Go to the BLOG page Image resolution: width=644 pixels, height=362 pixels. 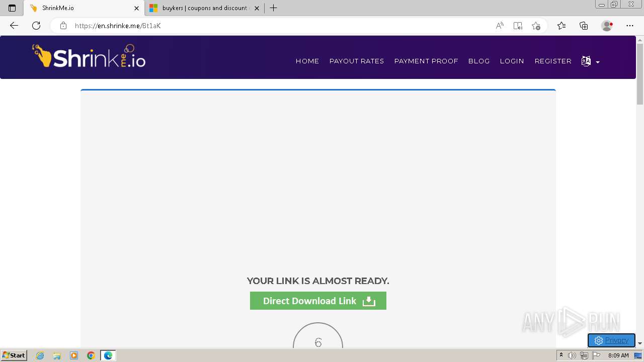pos(479,61)
